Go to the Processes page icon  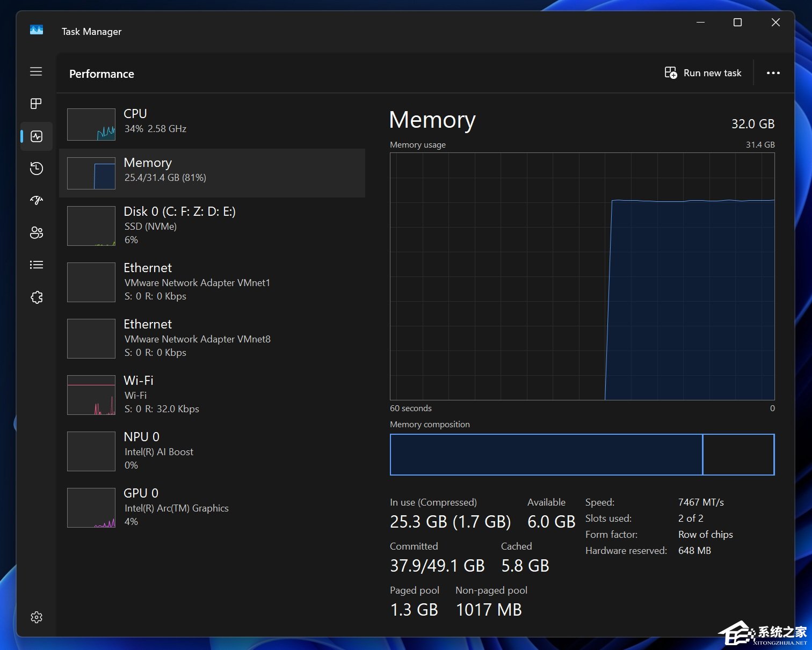coord(36,104)
